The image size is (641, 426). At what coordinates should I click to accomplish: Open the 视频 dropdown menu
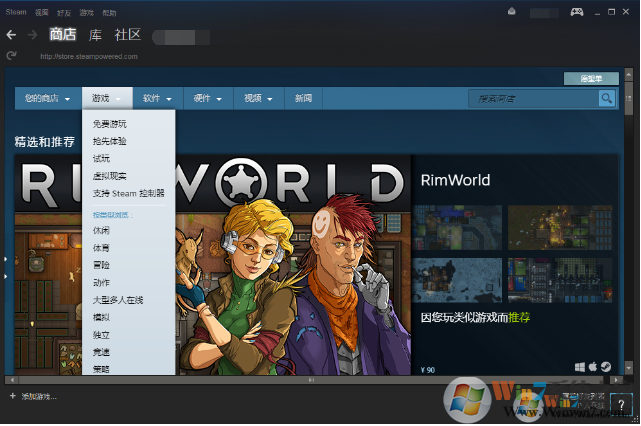[x=258, y=99]
